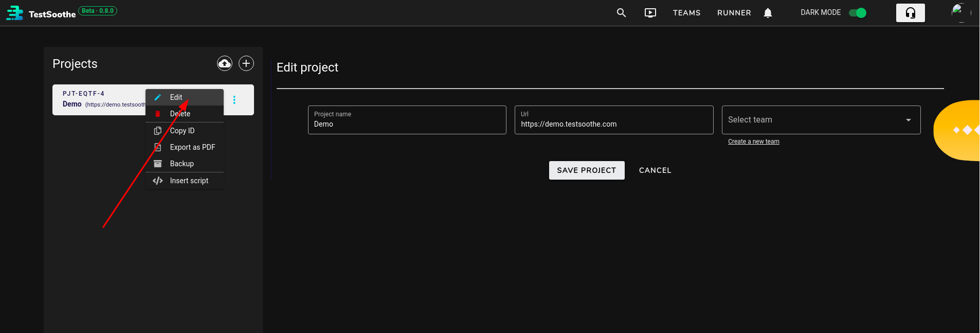980x333 pixels.
Task: Click the Projects panel heading
Action: (x=75, y=64)
